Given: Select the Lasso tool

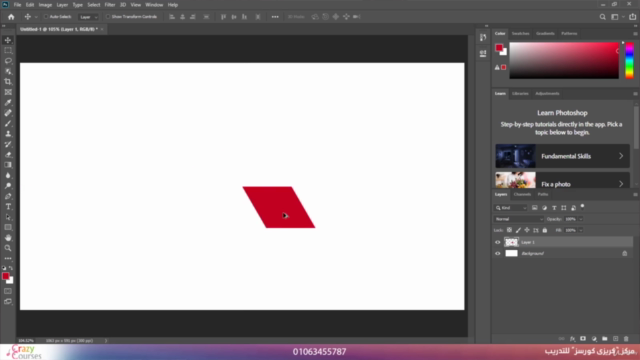Looking at the screenshot, I should (x=8, y=61).
